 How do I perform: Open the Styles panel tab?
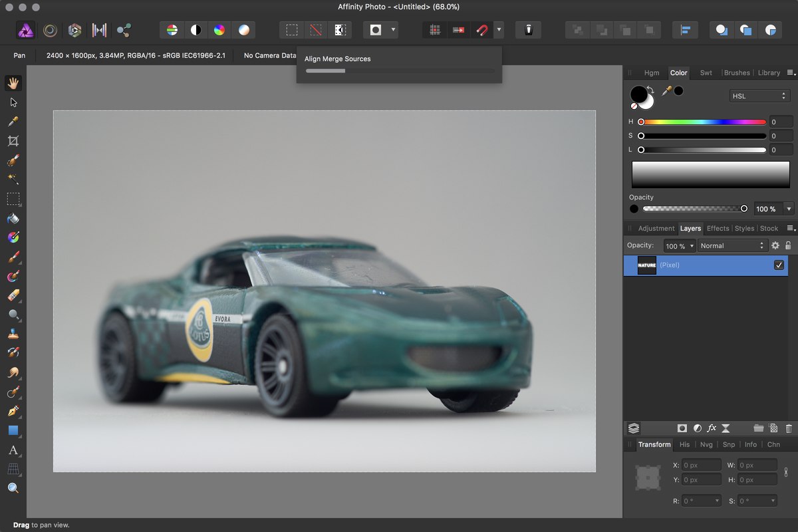744,228
